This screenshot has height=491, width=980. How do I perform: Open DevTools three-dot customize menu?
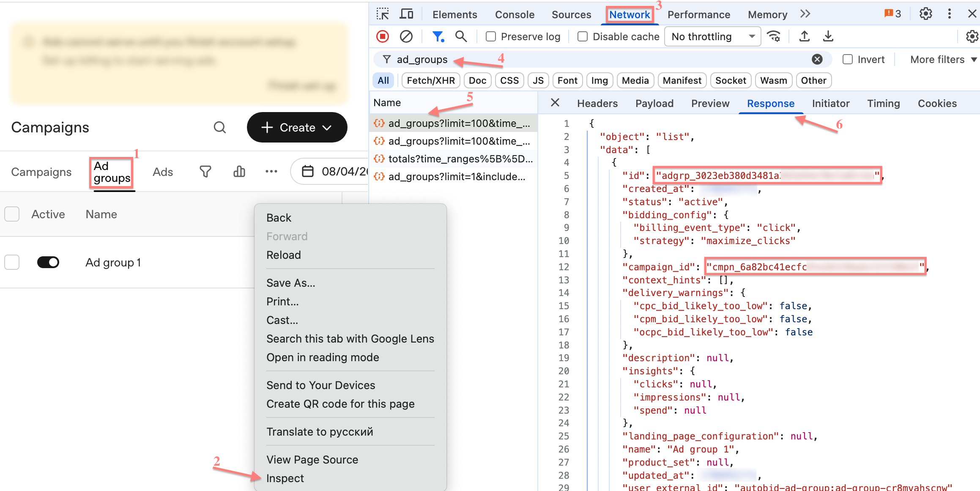(950, 14)
